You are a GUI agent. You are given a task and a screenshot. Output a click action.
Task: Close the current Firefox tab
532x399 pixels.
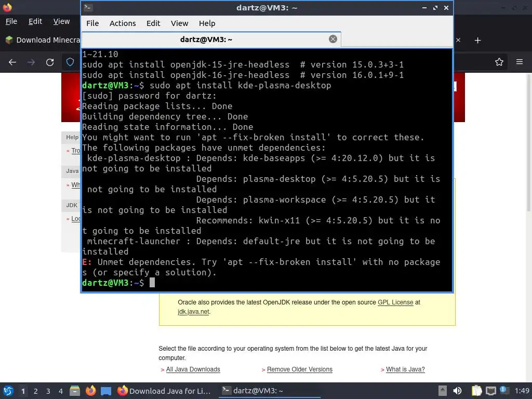[x=458, y=40]
